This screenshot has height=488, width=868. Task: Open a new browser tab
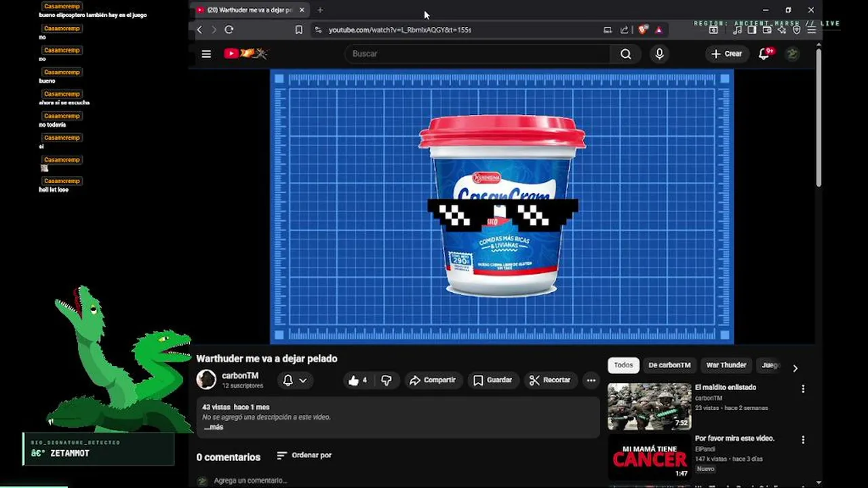pos(320,10)
